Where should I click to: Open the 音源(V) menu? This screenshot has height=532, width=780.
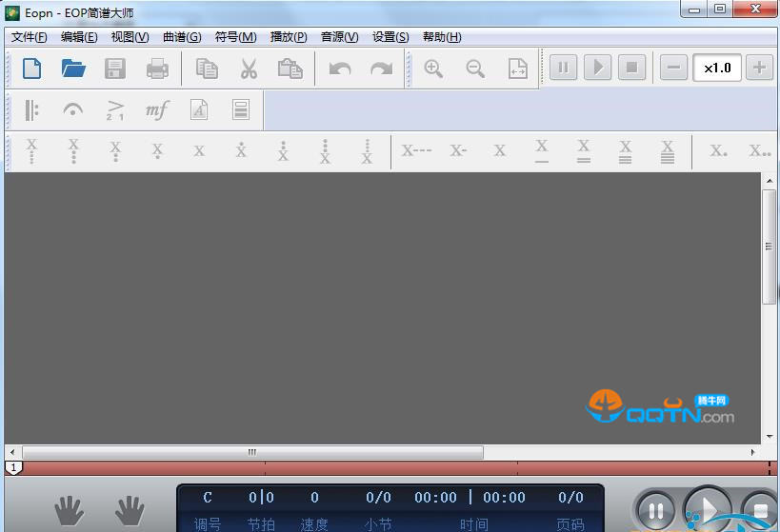coord(339,37)
